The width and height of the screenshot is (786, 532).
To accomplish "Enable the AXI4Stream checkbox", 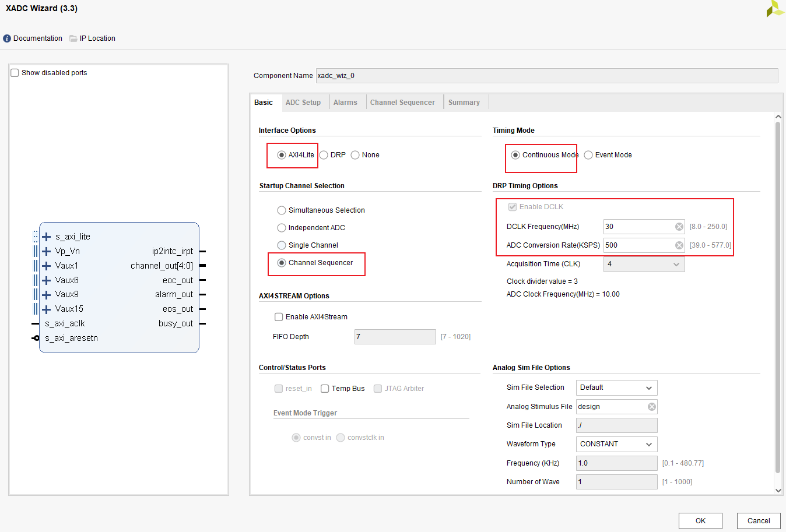I will pos(279,317).
